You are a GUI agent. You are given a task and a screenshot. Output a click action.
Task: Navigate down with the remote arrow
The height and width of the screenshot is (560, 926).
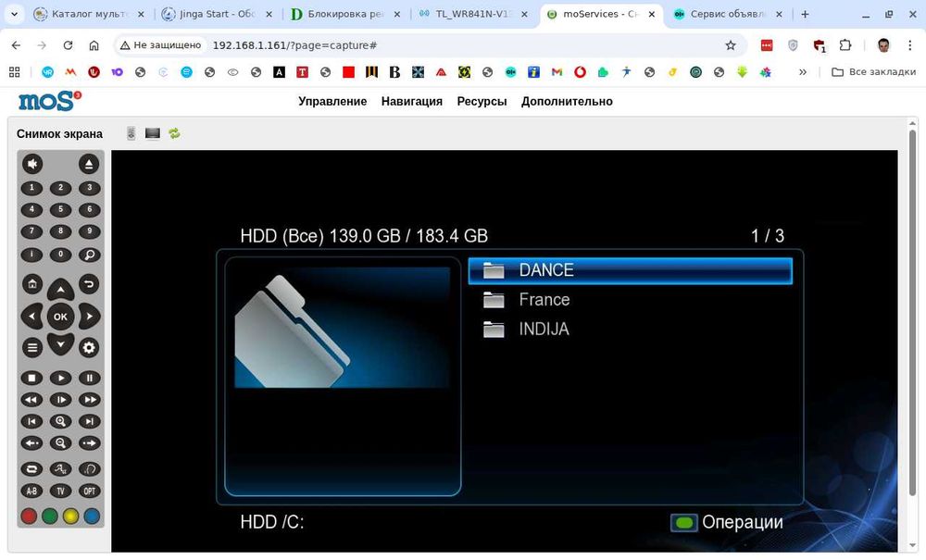[x=60, y=344]
